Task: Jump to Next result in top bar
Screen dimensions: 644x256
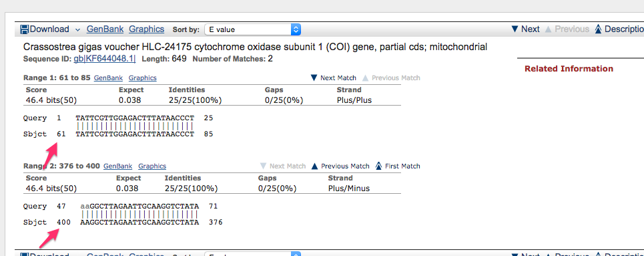Action: pyautogui.click(x=525, y=29)
